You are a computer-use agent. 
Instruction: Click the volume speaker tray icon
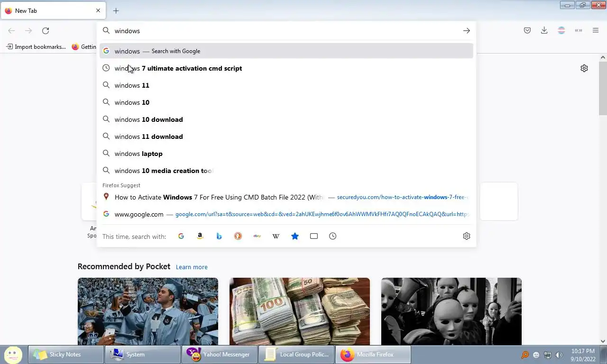click(x=559, y=355)
